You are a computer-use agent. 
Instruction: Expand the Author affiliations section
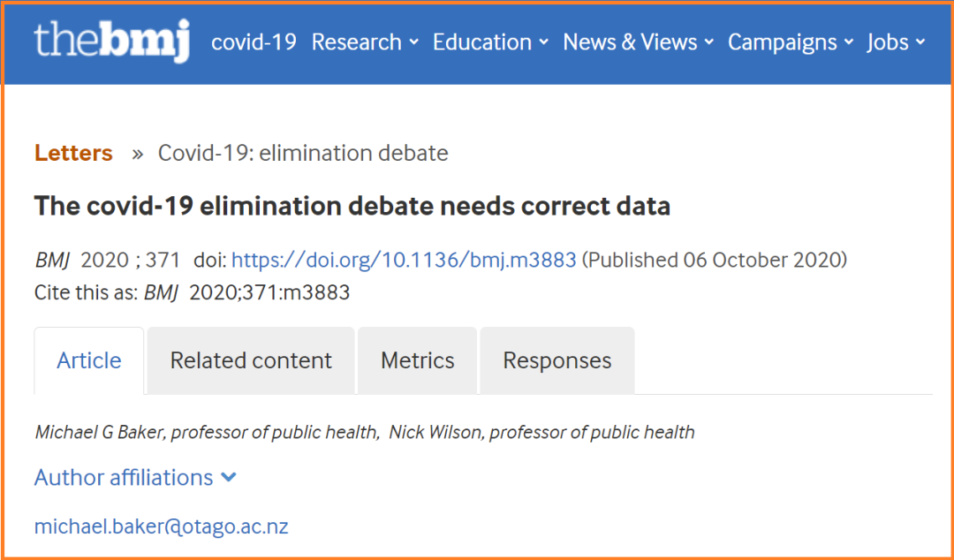(x=124, y=478)
